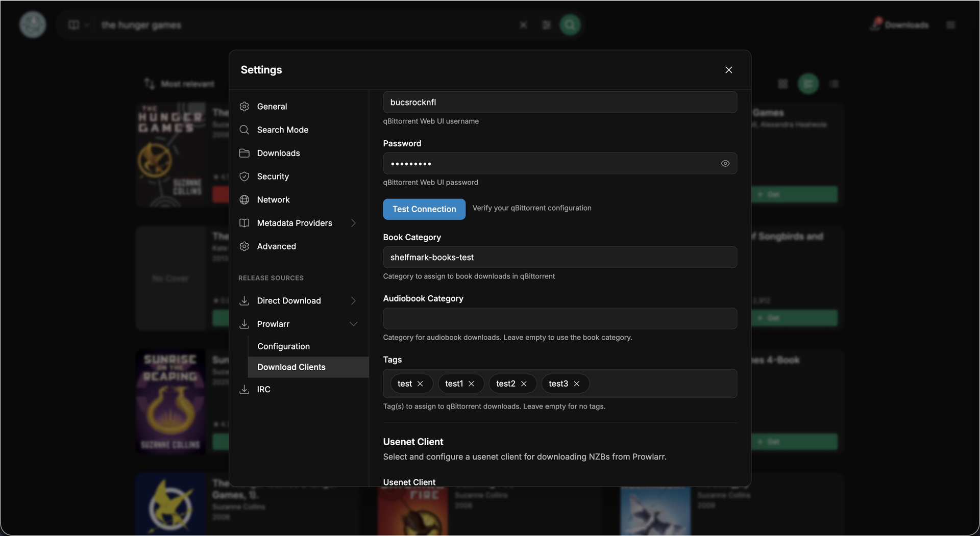
Task: Open the Search Mode settings
Action: pos(299,130)
